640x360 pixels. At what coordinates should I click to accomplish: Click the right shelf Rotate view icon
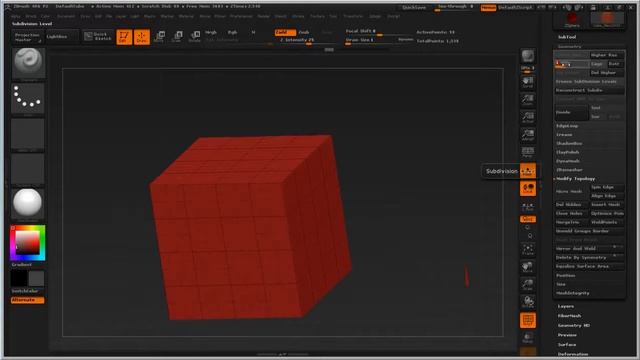point(528,302)
